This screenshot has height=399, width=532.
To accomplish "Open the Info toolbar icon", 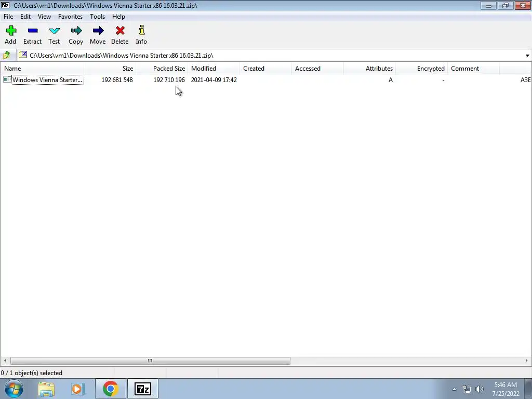I will click(x=142, y=30).
